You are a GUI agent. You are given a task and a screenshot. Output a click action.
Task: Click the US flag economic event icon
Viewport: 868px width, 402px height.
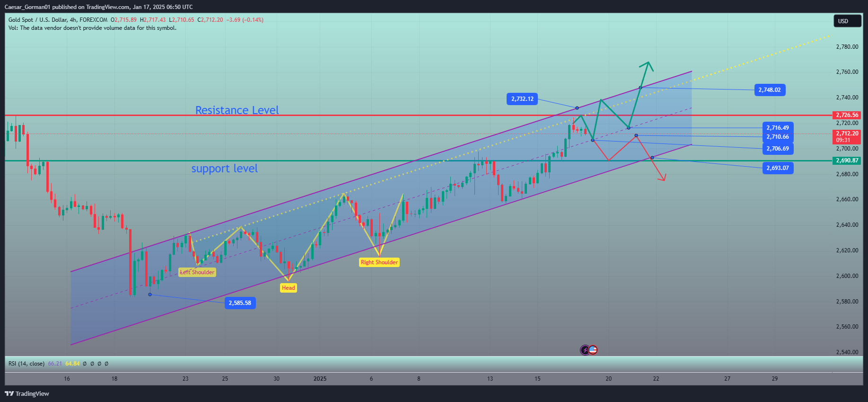pos(593,350)
